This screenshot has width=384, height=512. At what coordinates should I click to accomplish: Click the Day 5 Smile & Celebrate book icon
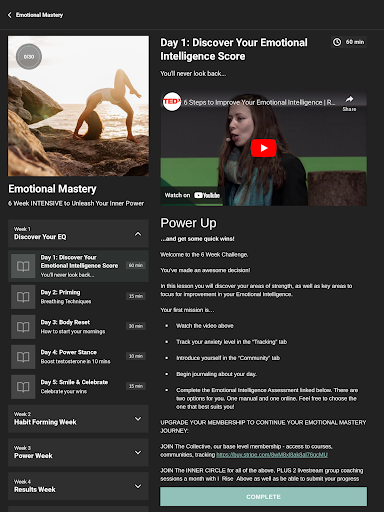point(23,387)
